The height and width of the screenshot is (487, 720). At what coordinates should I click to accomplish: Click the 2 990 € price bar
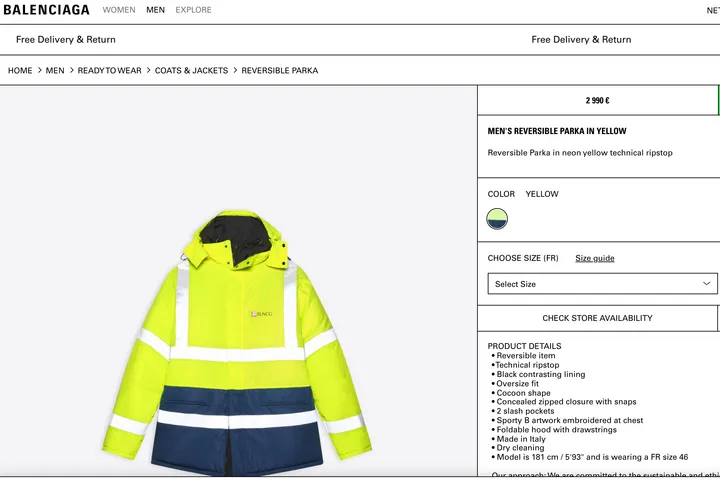(x=597, y=100)
